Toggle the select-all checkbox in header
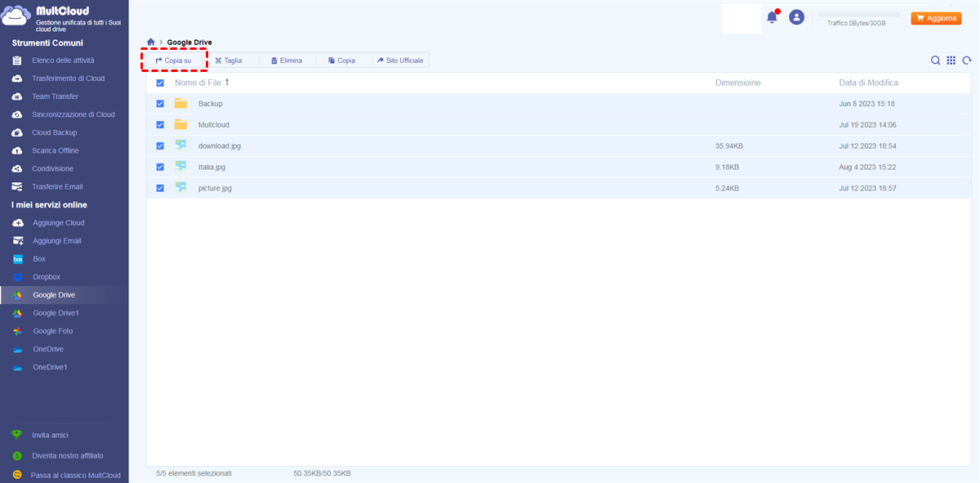The width and height of the screenshot is (980, 483). (160, 83)
